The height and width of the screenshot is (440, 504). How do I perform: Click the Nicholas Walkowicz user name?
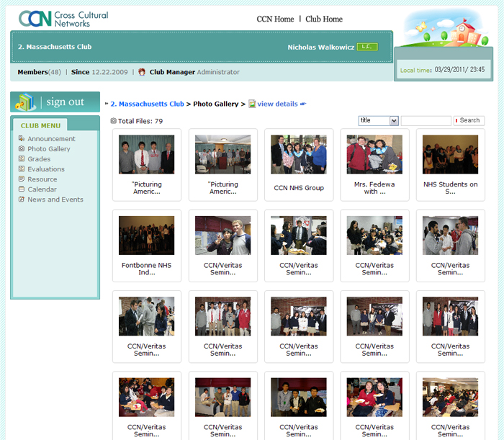tap(321, 48)
